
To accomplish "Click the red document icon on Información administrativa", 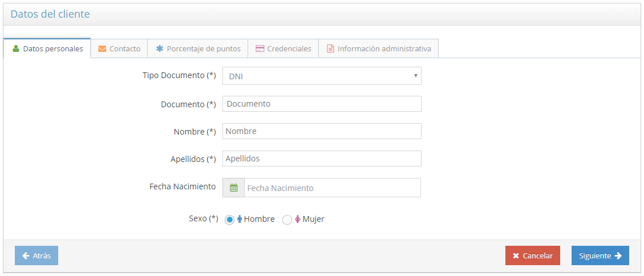I will 330,48.
